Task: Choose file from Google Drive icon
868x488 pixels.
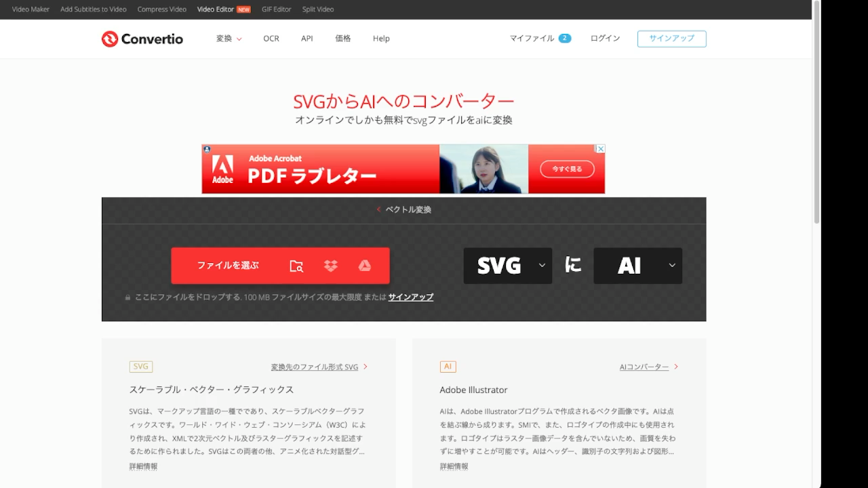Action: (365, 266)
